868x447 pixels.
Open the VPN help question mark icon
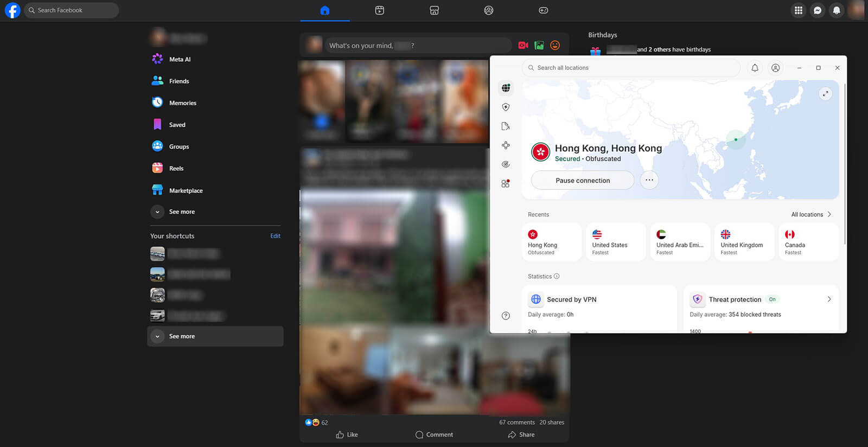pos(506,316)
